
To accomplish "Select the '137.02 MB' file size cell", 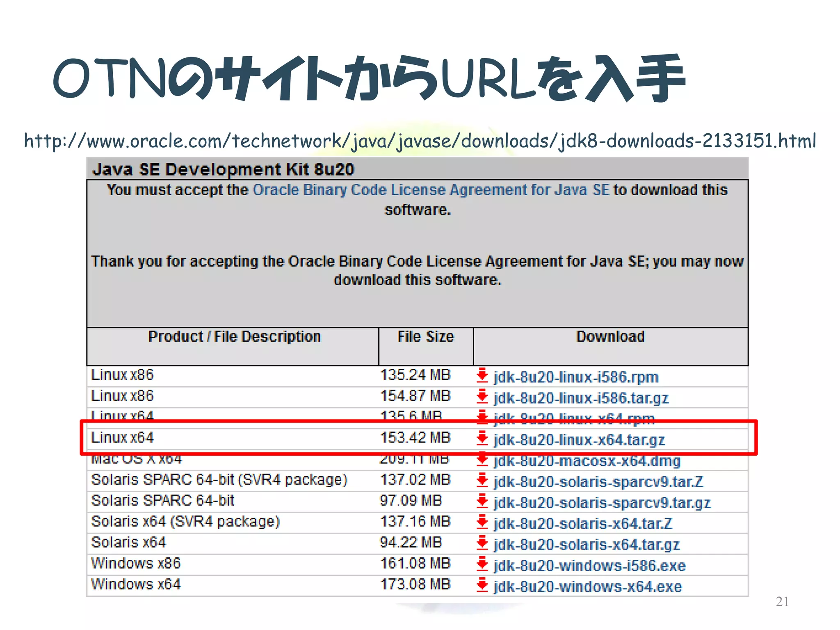I will (x=415, y=479).
